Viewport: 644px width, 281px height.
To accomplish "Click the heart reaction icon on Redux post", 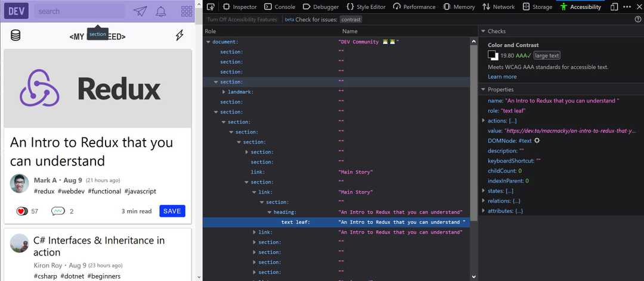I will coord(22,211).
